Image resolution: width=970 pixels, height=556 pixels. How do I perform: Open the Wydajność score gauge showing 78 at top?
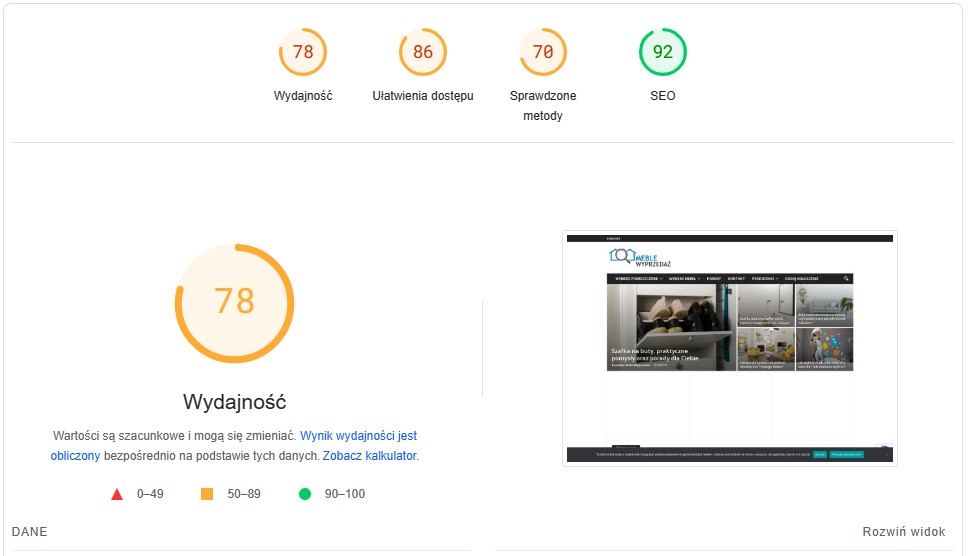click(x=303, y=52)
